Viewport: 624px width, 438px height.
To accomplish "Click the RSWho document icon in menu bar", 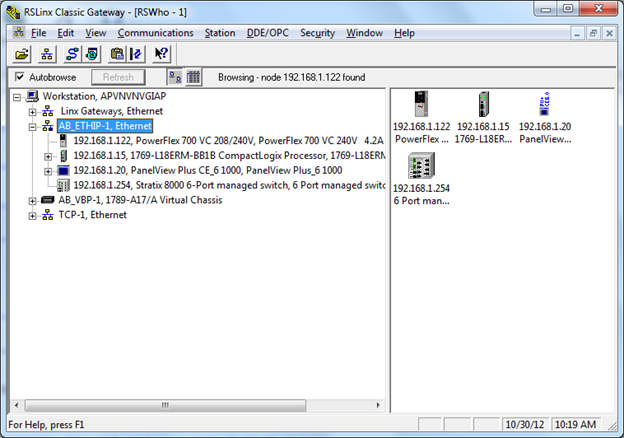I will pyautogui.click(x=19, y=33).
